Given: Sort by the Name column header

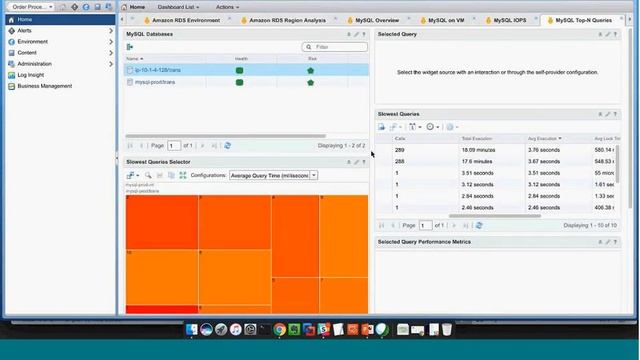Looking at the screenshot, I should [135, 59].
